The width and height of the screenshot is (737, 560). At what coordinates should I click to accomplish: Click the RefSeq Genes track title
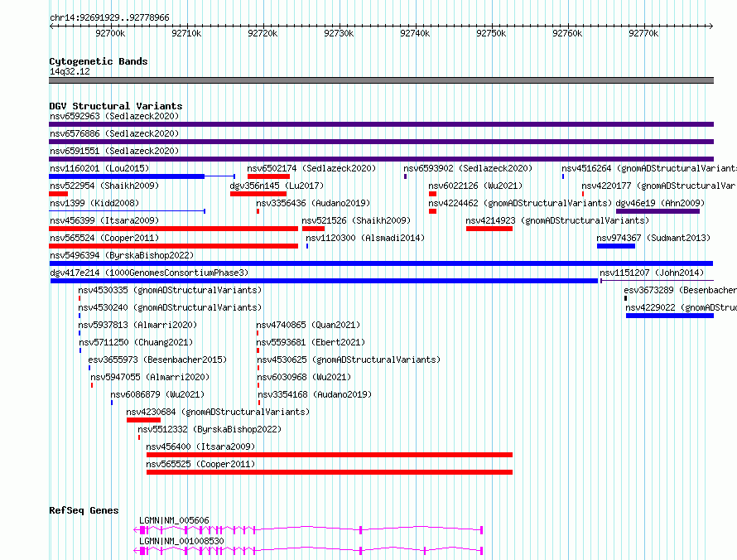tap(84, 510)
